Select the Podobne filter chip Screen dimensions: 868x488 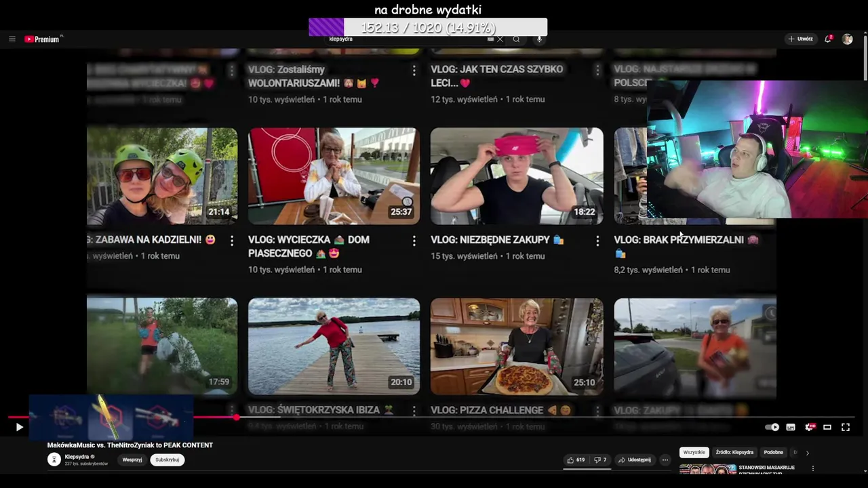coord(774,452)
